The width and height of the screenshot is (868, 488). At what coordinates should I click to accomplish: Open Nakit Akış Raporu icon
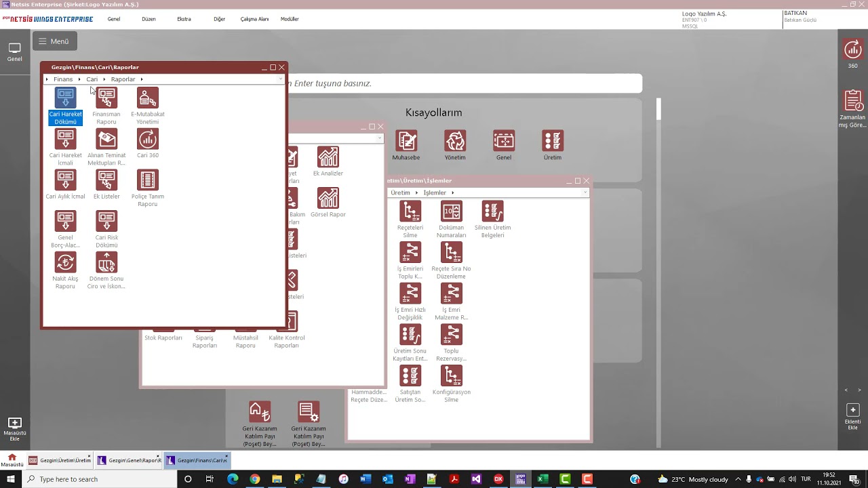coord(65,262)
